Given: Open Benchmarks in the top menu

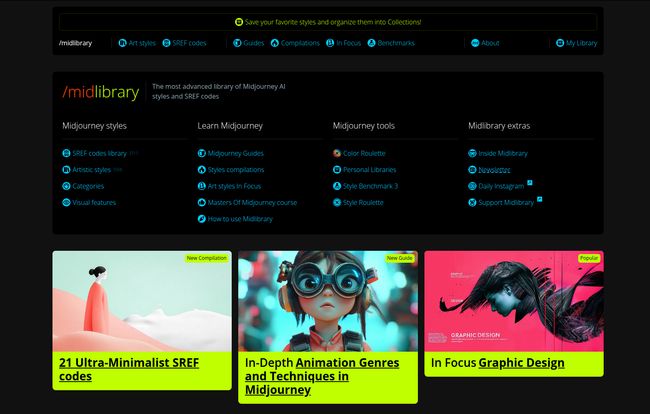Looking at the screenshot, I should (396, 43).
